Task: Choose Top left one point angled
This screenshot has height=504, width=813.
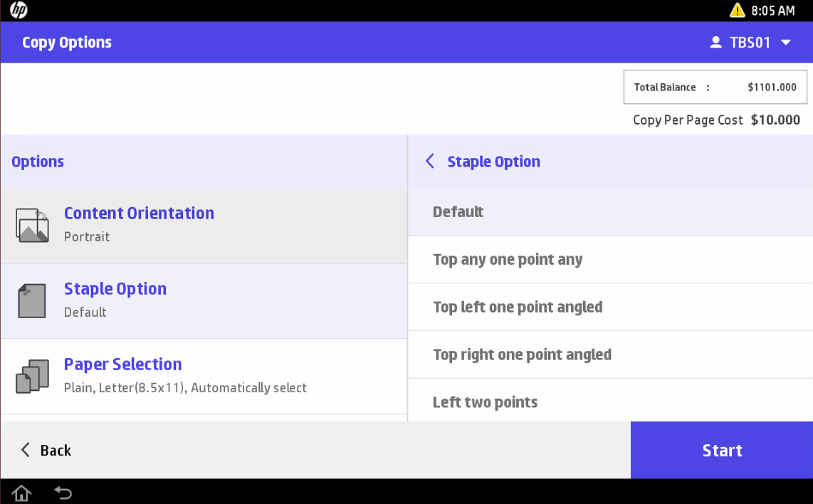Action: click(610, 308)
